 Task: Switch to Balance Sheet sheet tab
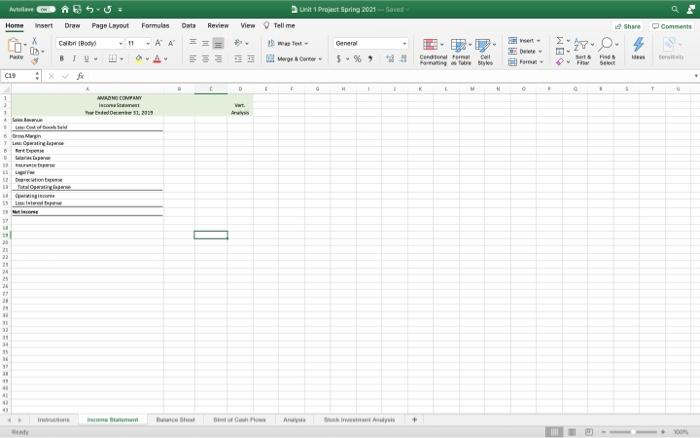tap(175, 420)
